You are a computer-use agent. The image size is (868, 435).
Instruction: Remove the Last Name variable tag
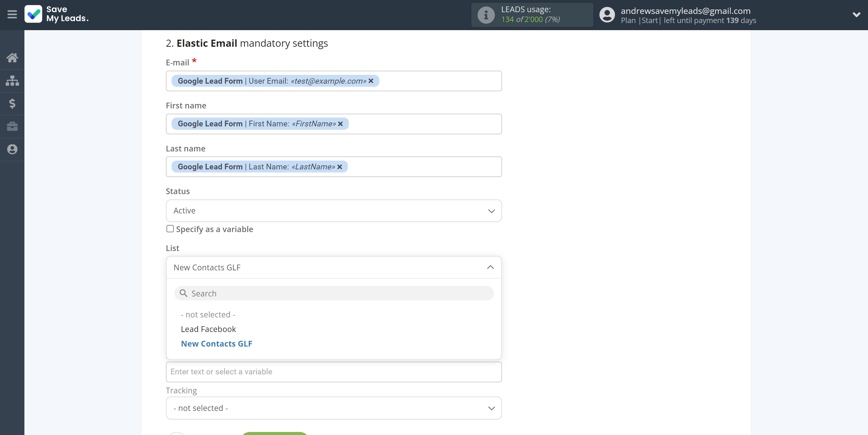[x=339, y=167]
